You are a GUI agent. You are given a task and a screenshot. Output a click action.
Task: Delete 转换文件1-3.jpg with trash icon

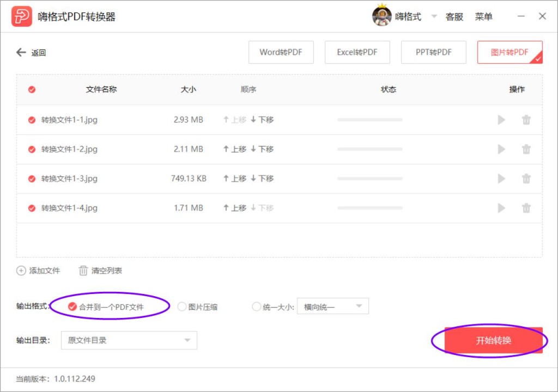click(526, 179)
